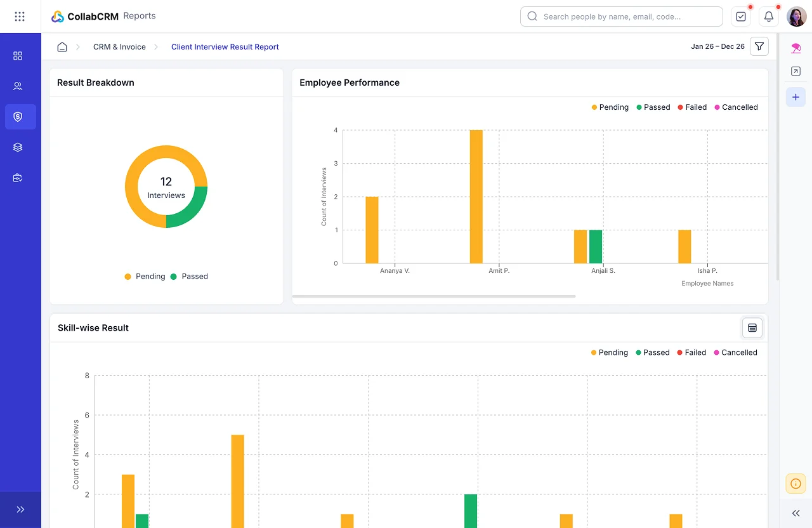Open Skill-wise Result table view icon
812x528 pixels.
tap(752, 327)
